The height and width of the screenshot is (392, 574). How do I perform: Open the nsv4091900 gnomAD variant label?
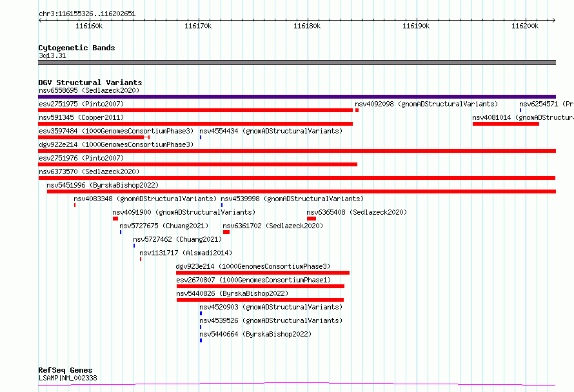(x=184, y=212)
